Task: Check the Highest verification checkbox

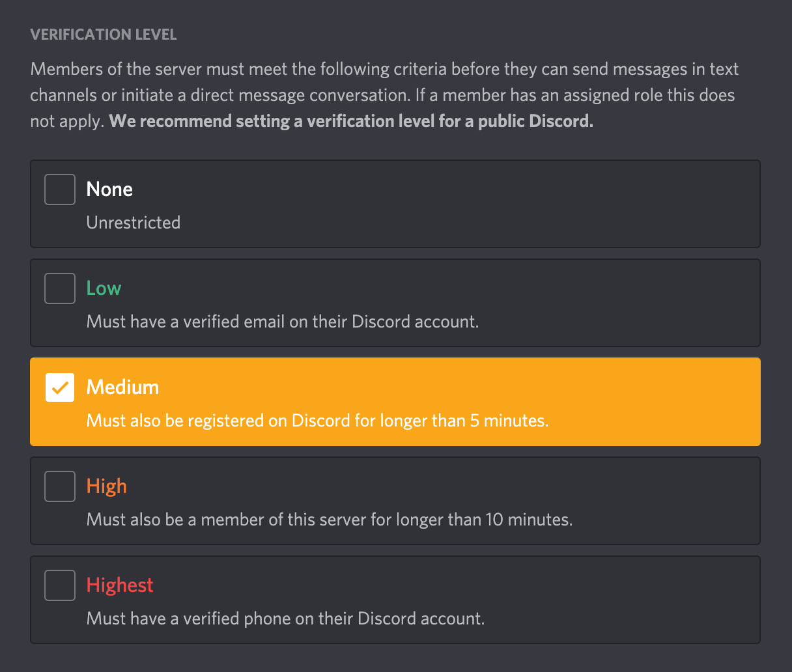Action: (x=59, y=585)
